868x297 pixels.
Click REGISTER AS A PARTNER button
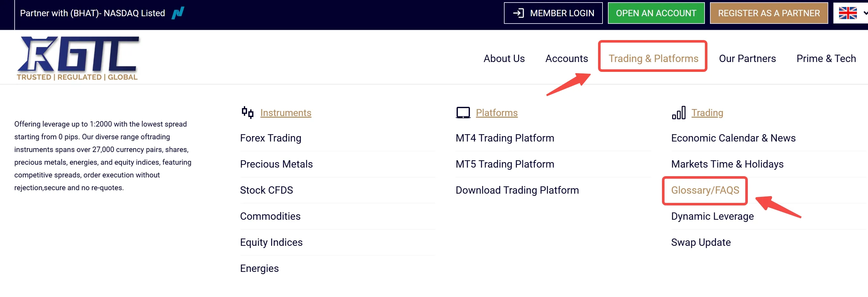point(768,13)
